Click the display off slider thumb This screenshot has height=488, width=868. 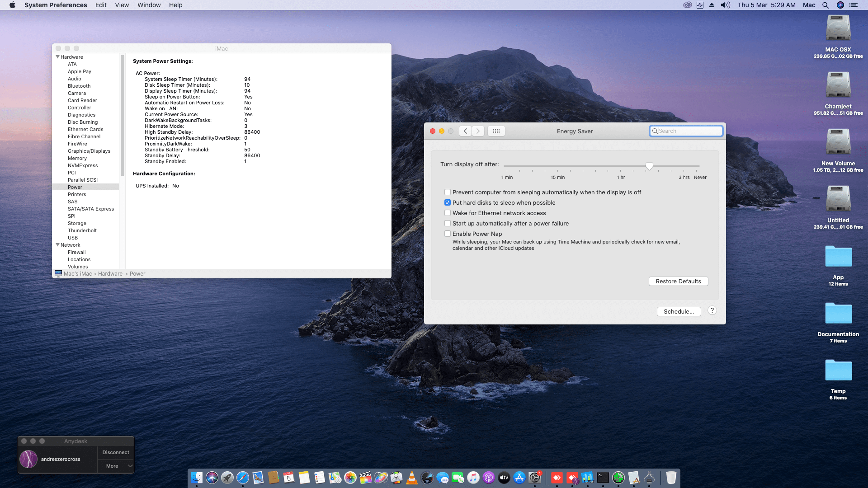(x=649, y=166)
